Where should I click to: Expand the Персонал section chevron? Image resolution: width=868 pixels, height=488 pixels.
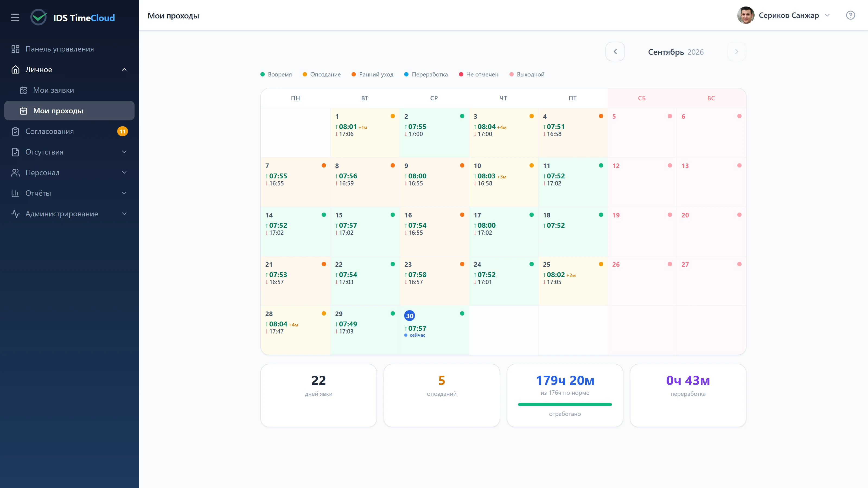pyautogui.click(x=124, y=172)
